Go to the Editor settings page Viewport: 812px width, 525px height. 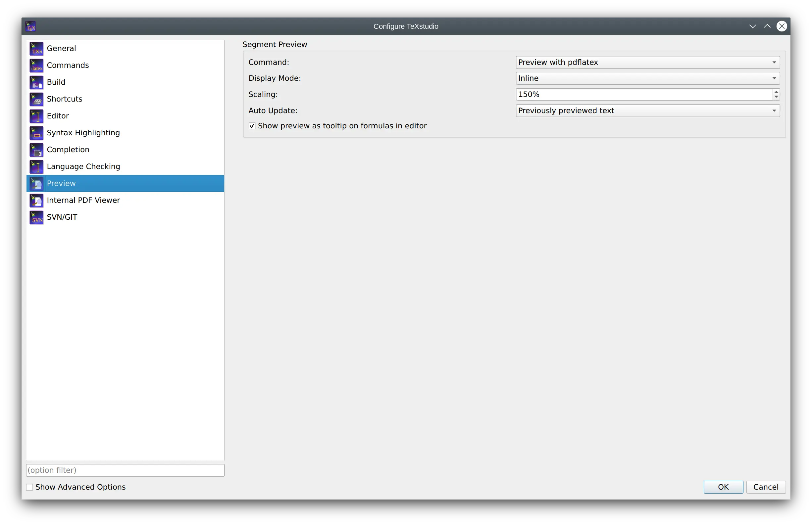[x=58, y=116]
